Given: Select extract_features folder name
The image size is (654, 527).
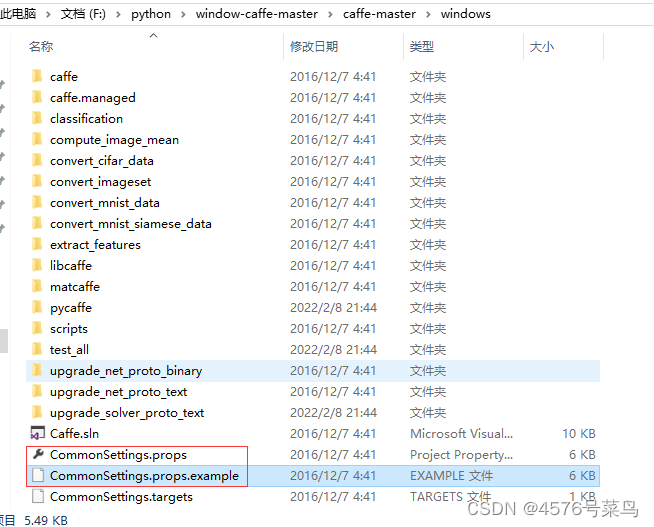Looking at the screenshot, I should pos(96,244).
